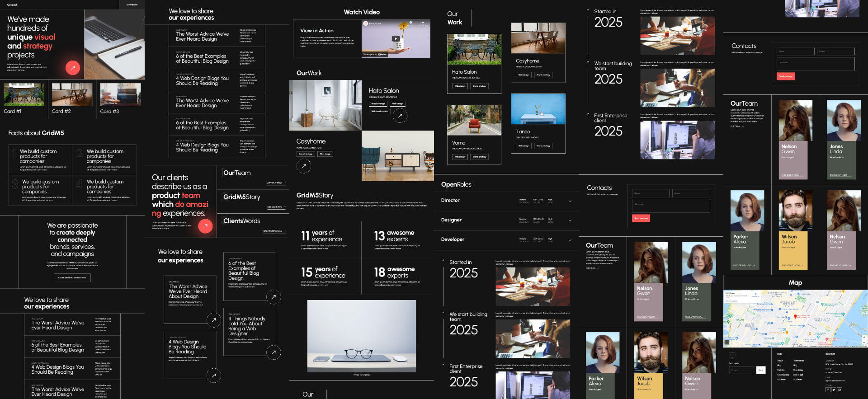Click the Twitter icon in the footer
The image size is (868, 399).
click(834, 390)
